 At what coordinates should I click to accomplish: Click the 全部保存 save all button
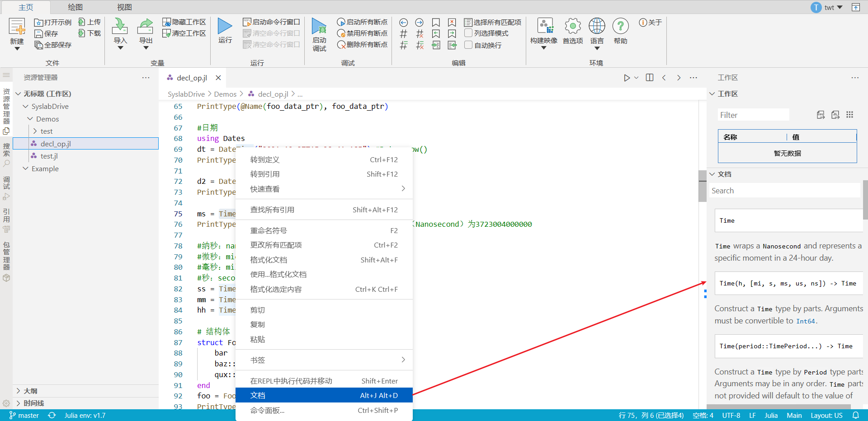pyautogui.click(x=53, y=45)
